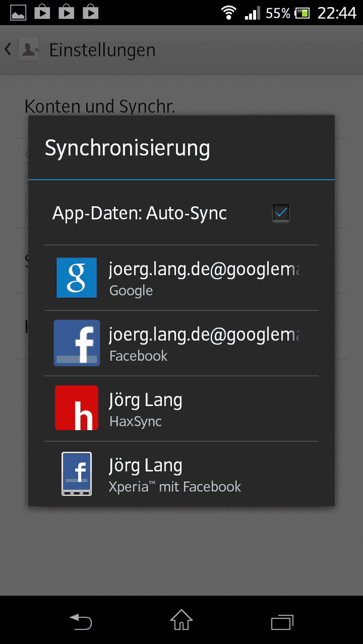Select the 'Facebook' subtitle label
This screenshot has height=644, width=363.
click(x=138, y=355)
